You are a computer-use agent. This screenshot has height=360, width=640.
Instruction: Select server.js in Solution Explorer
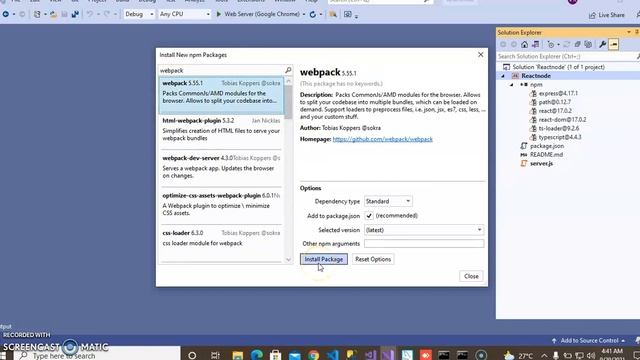541,164
